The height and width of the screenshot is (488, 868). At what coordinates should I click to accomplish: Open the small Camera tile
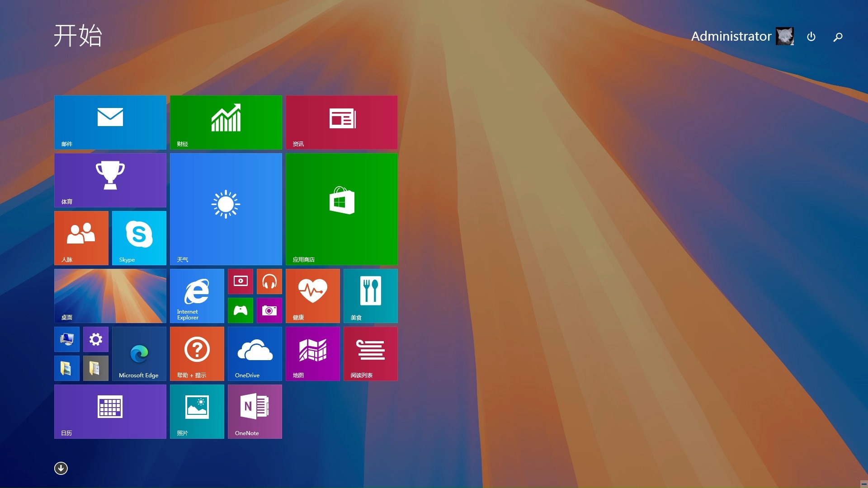[269, 310]
